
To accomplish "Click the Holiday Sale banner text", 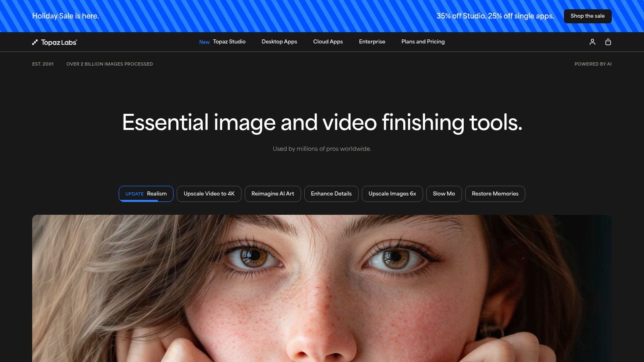I will (66, 16).
